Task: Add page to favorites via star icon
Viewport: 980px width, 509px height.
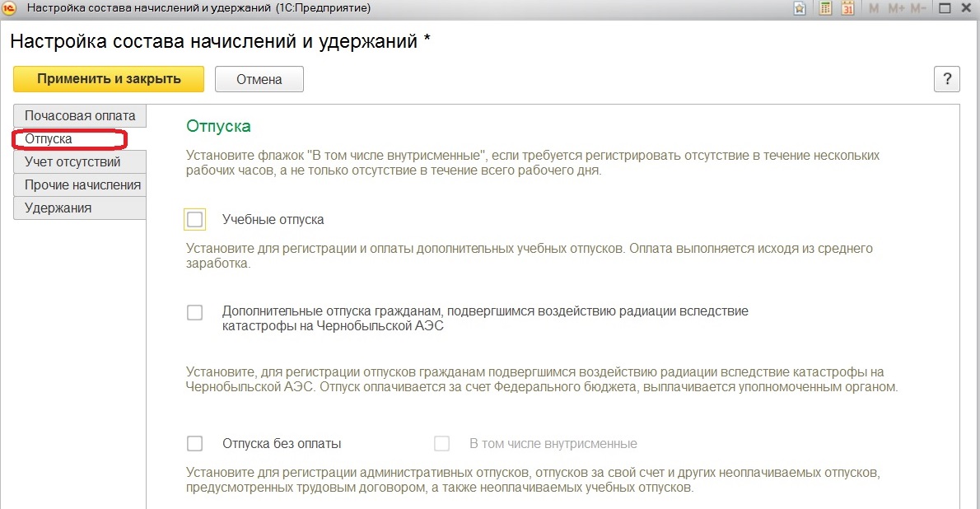Action: (799, 8)
